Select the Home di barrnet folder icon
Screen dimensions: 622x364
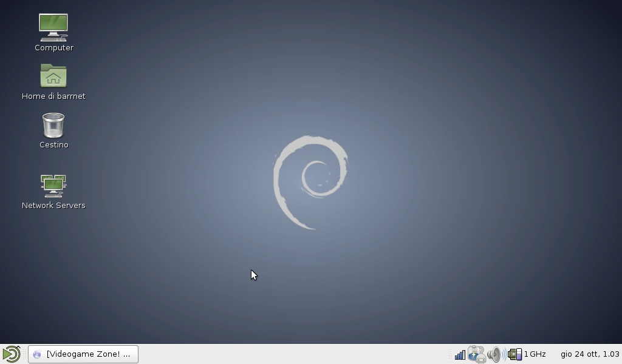pos(53,76)
